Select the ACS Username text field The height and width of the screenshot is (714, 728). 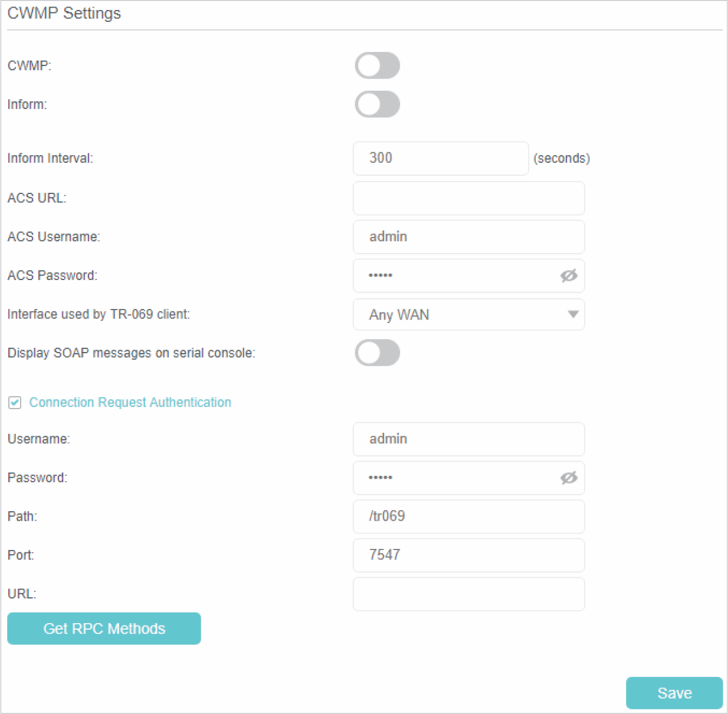point(468,237)
